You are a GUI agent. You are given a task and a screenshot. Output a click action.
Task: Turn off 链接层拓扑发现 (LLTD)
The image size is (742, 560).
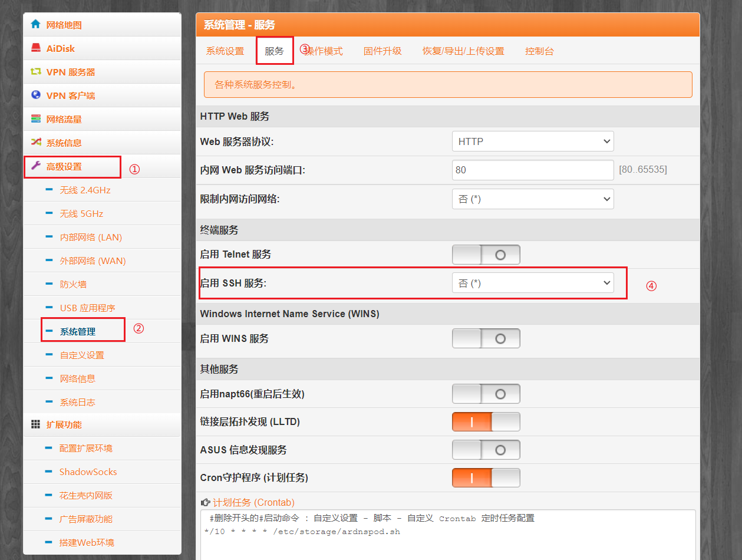[x=486, y=421]
